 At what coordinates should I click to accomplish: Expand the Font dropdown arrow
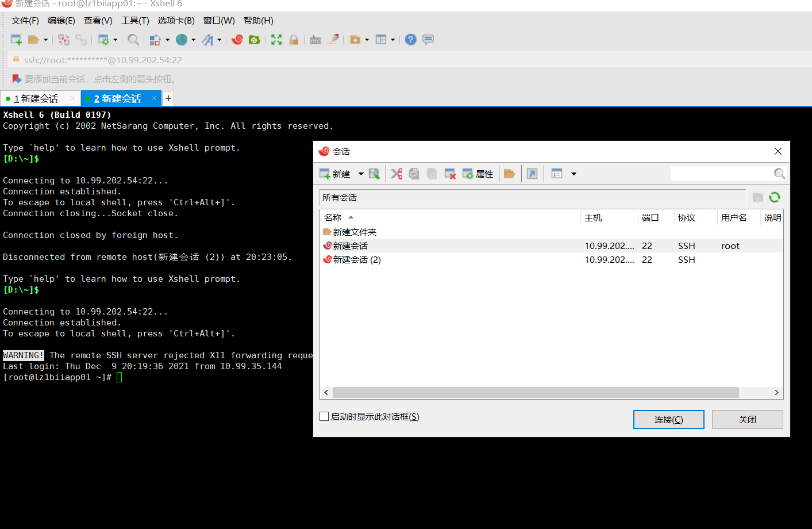220,40
